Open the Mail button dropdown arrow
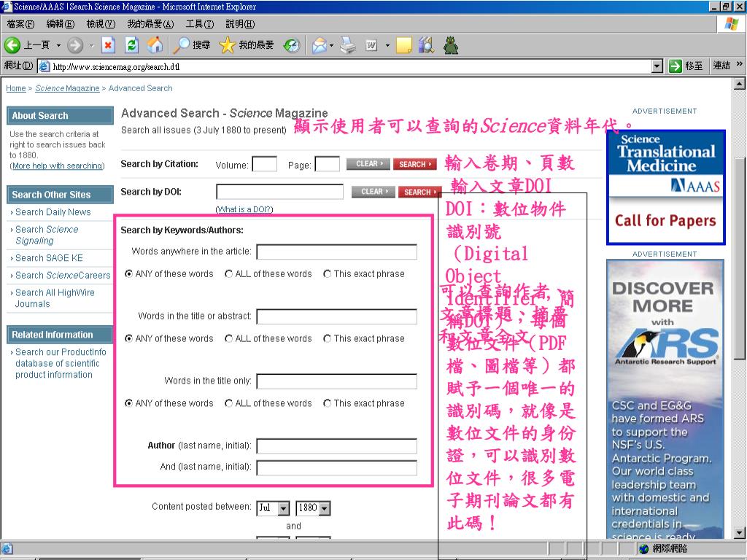 pyautogui.click(x=332, y=46)
